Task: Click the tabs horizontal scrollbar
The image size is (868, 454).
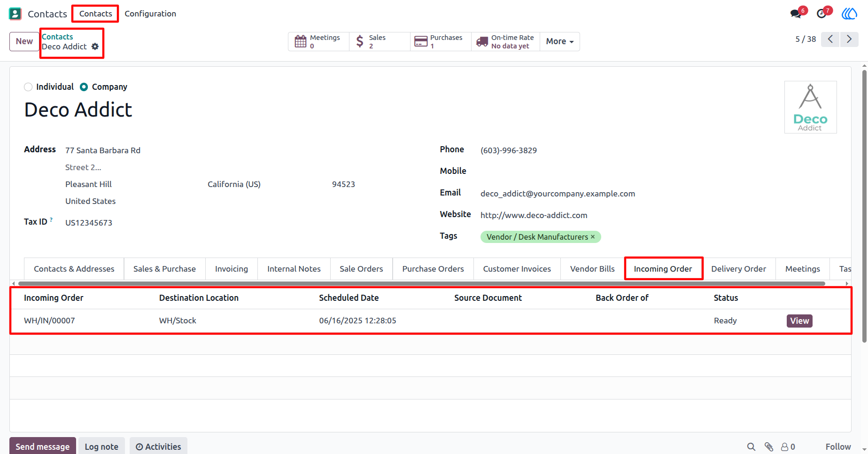Action: [421, 283]
